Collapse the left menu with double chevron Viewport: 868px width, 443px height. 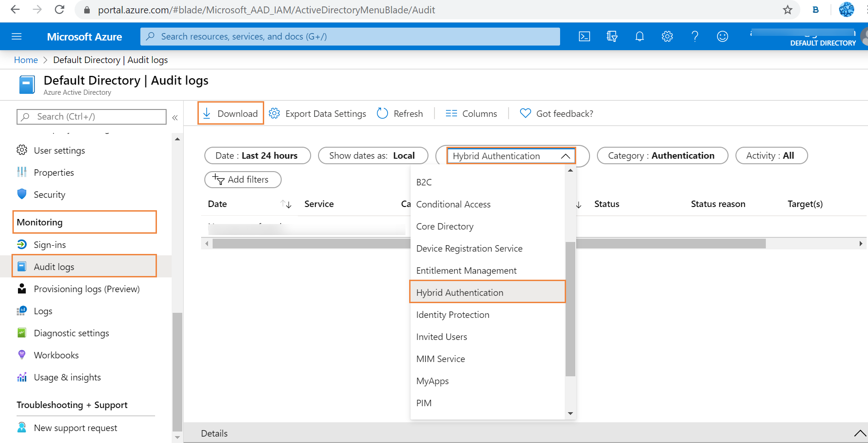pyautogui.click(x=175, y=117)
